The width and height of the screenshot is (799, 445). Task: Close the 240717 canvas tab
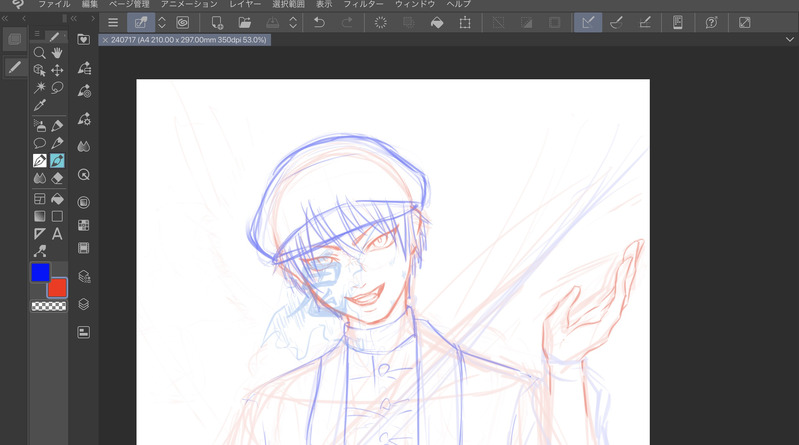[x=105, y=40]
